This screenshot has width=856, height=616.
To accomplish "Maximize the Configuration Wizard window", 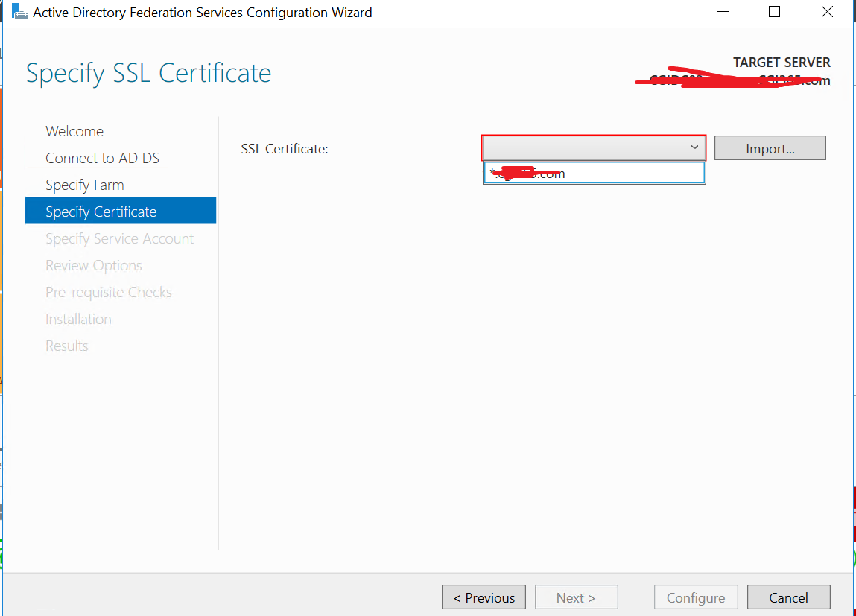I will (x=774, y=12).
